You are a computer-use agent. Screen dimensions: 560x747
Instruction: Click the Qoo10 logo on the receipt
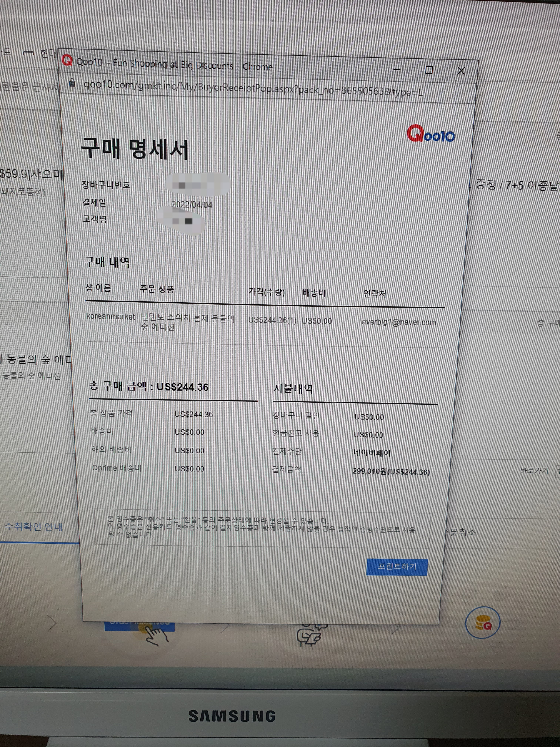(431, 134)
